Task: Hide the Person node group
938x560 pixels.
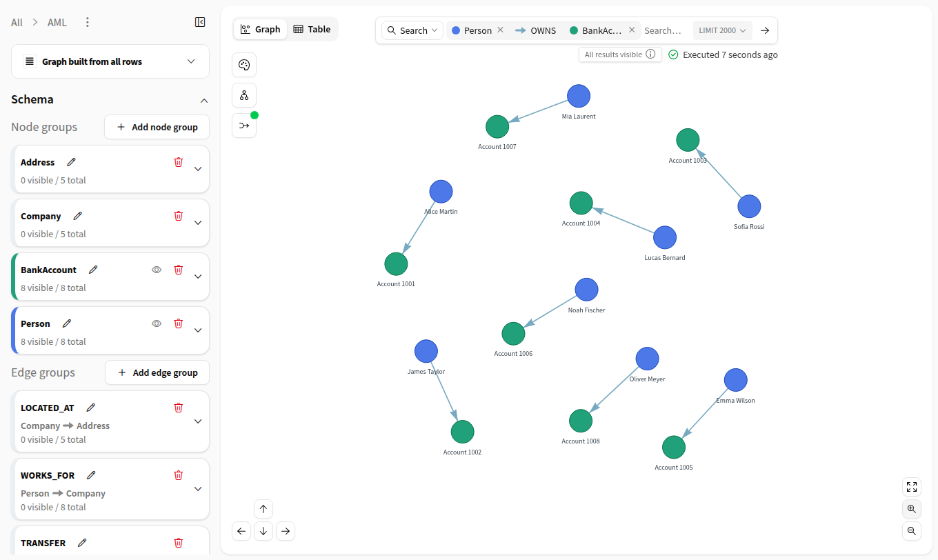Action: click(157, 323)
